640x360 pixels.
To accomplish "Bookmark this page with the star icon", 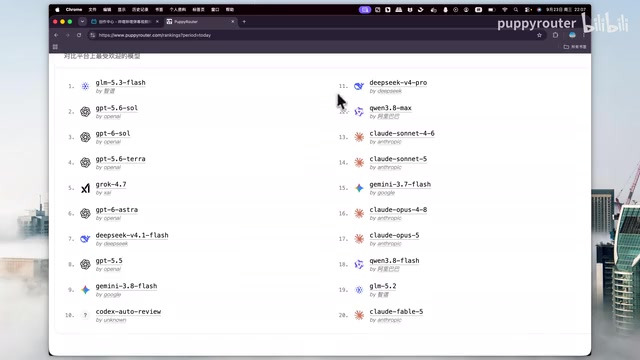I will [539, 35].
